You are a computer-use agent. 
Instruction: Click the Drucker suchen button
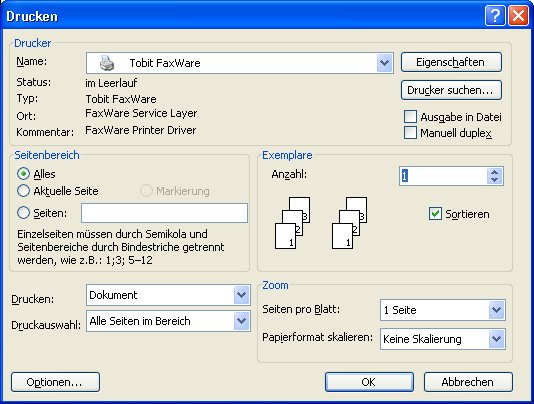pos(451,90)
